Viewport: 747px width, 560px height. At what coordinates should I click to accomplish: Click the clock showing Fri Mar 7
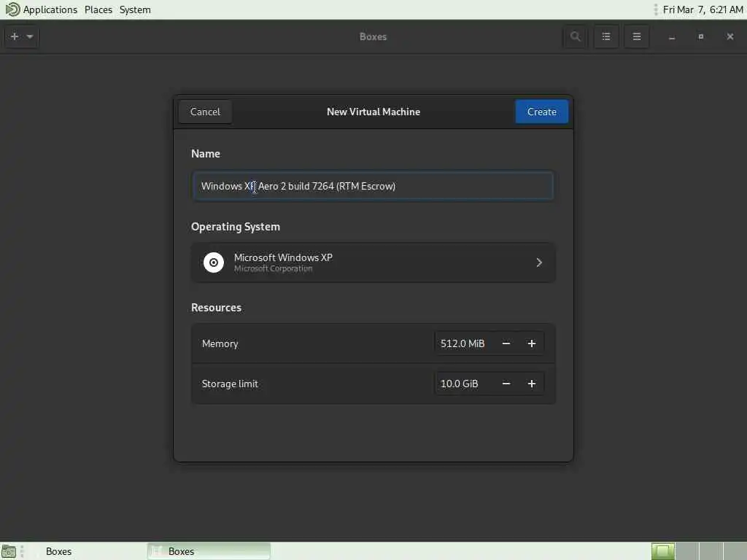click(x=703, y=9)
